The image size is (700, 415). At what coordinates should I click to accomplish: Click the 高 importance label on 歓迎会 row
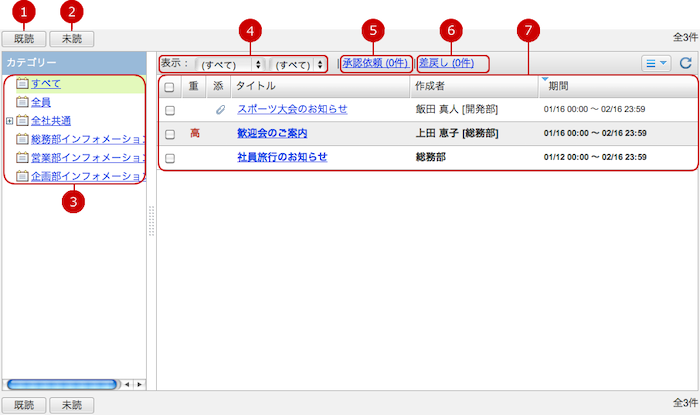[x=195, y=133]
